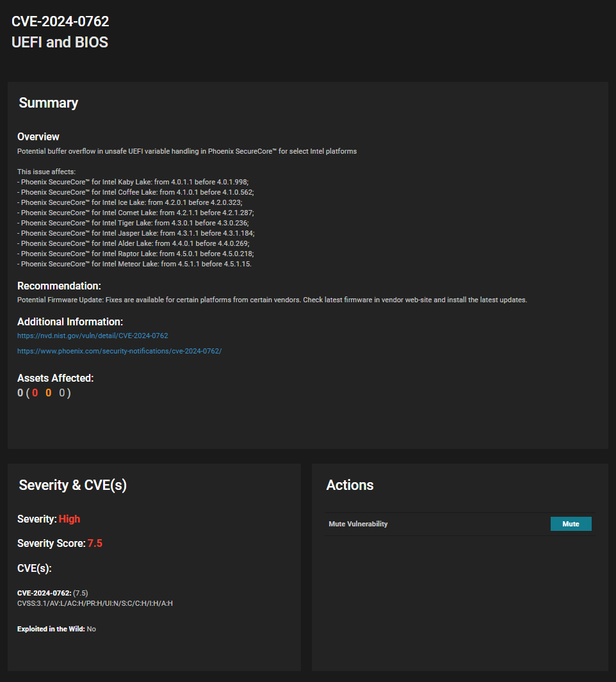This screenshot has width=616, height=682.
Task: Click the CVE-2024-0762 page title
Action: point(60,21)
